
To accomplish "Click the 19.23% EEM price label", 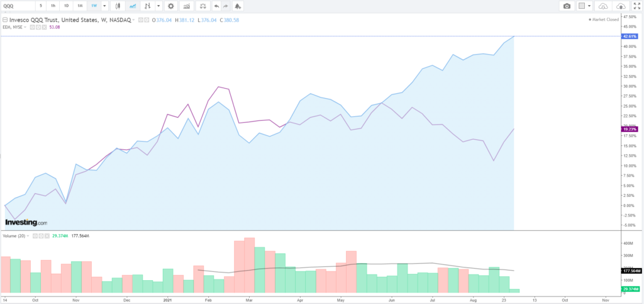I will 630,129.
